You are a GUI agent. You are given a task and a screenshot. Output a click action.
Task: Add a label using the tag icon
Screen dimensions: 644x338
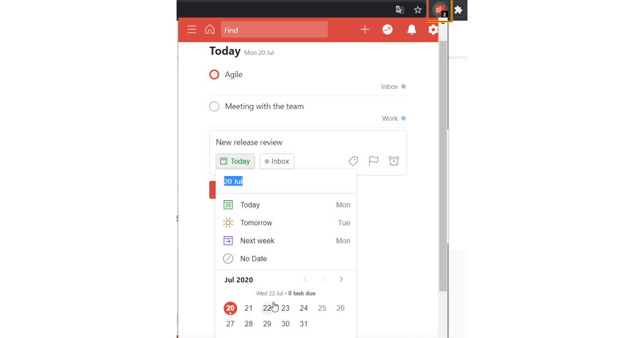pyautogui.click(x=353, y=161)
